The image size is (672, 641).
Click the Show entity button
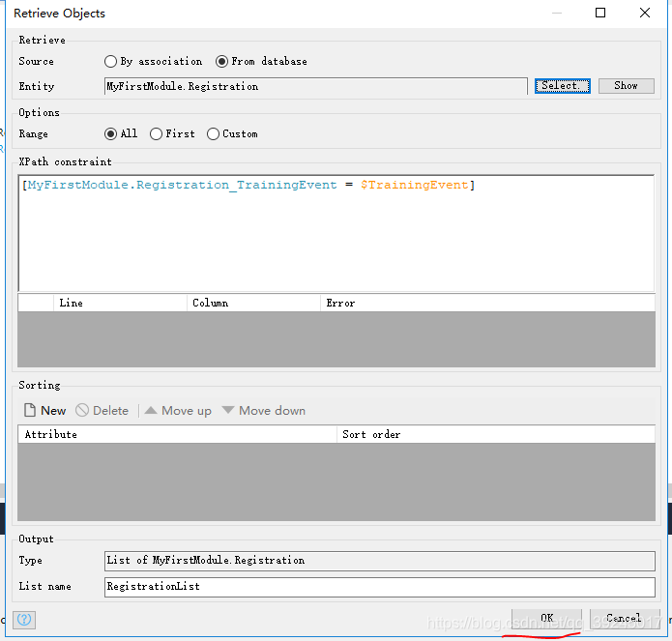[626, 86]
